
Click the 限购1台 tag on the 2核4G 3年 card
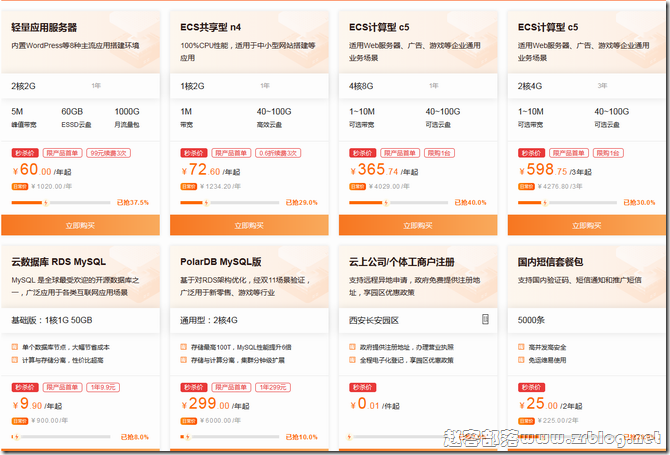[x=608, y=153]
